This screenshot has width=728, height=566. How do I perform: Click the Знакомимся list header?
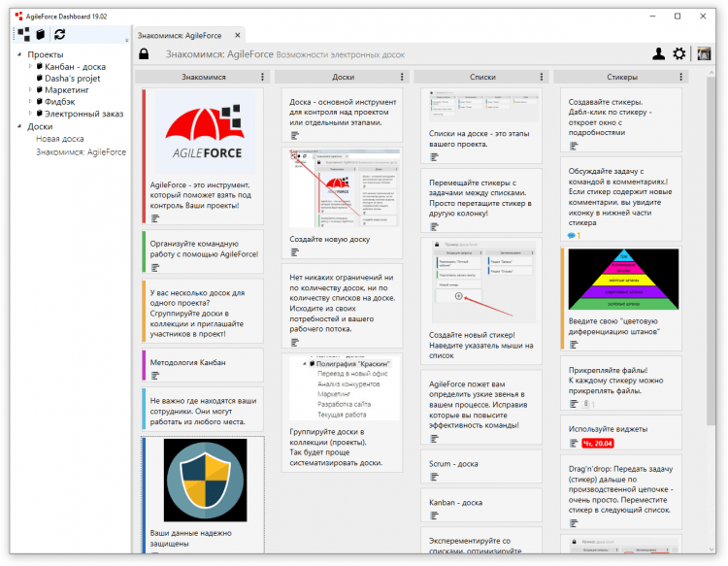pos(204,77)
